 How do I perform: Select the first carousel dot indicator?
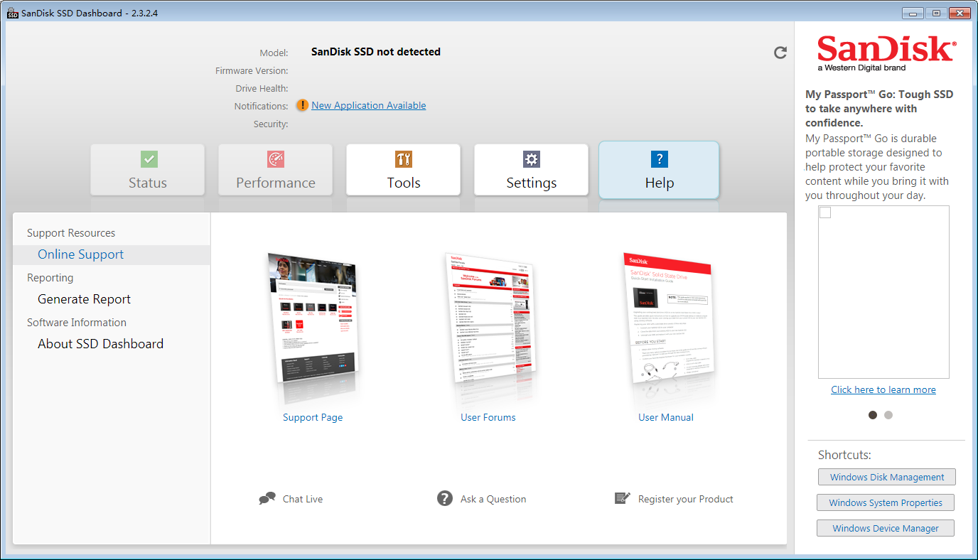(x=873, y=415)
